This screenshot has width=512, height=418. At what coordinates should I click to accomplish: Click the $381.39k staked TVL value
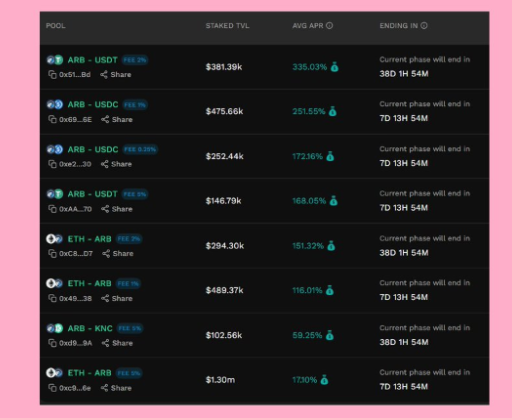click(224, 67)
